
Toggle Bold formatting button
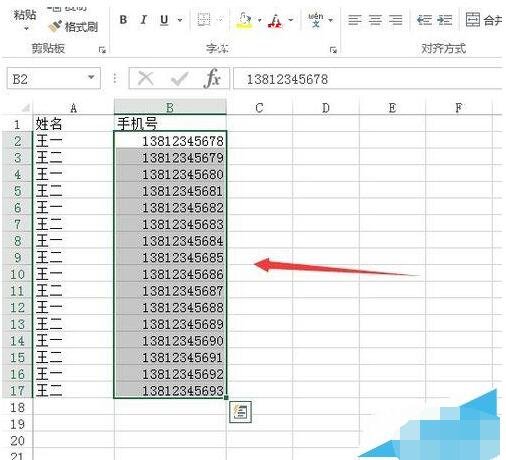pyautogui.click(x=123, y=20)
